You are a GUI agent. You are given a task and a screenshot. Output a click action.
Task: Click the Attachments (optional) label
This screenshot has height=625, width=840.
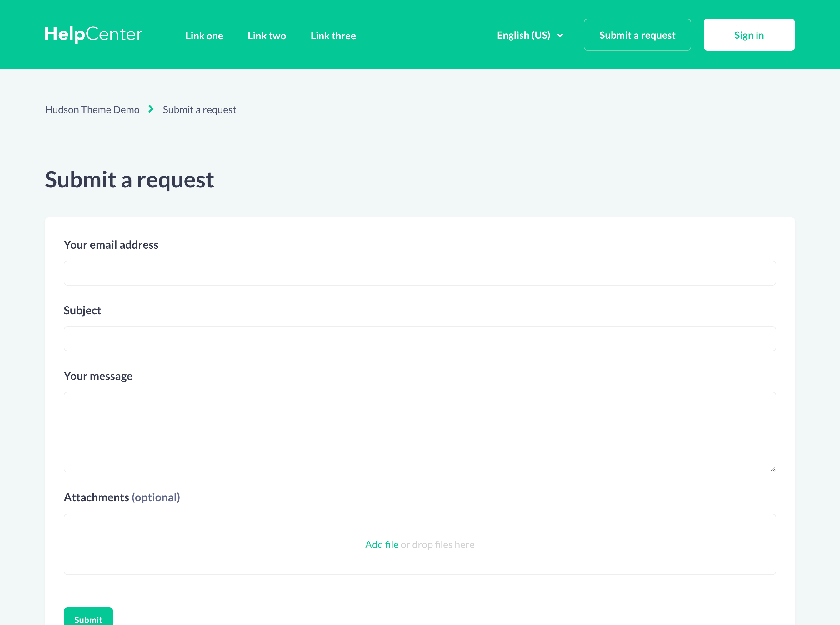click(x=122, y=497)
